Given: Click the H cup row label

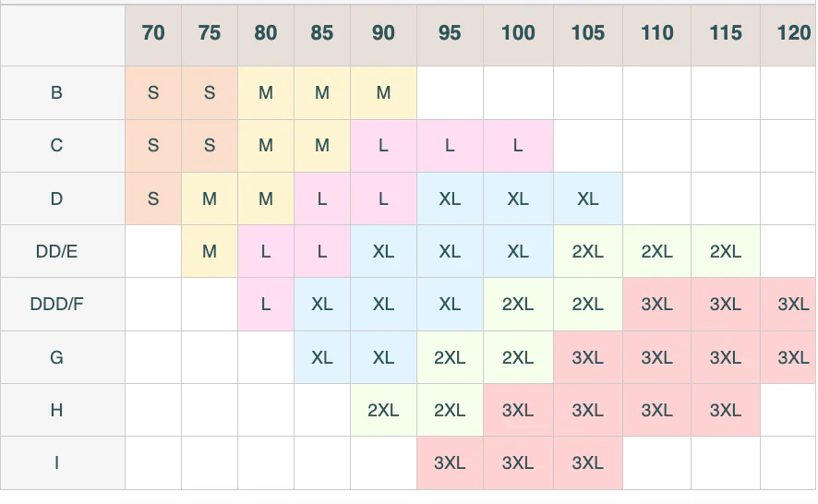Looking at the screenshot, I should coord(57,410).
